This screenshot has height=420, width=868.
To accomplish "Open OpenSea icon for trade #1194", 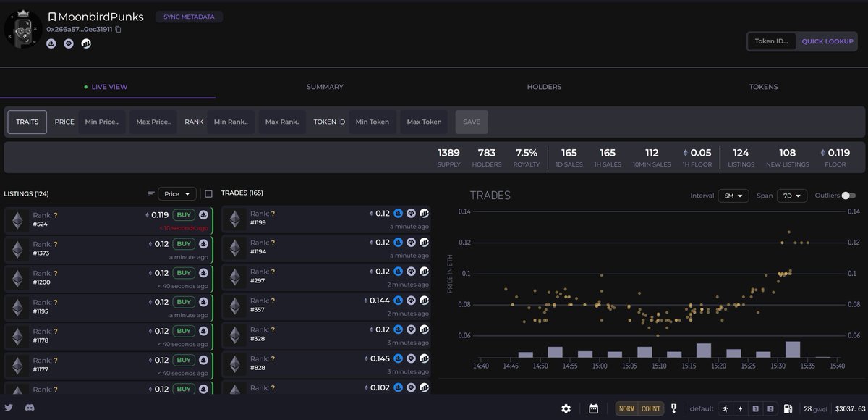I will (x=398, y=243).
